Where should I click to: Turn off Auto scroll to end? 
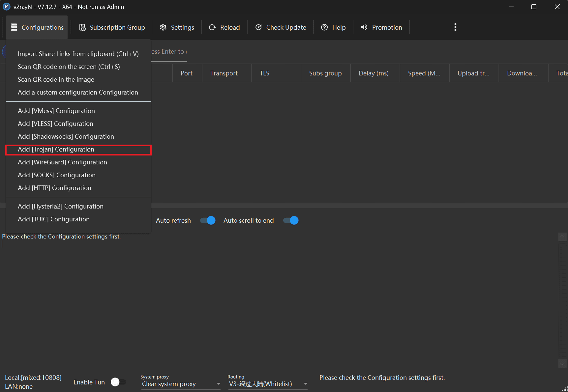pyautogui.click(x=290, y=220)
